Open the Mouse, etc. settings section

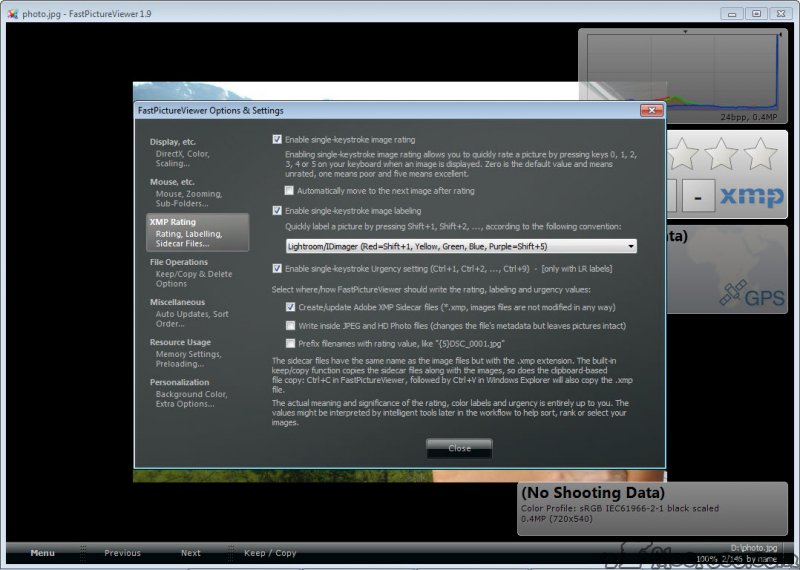(x=196, y=192)
